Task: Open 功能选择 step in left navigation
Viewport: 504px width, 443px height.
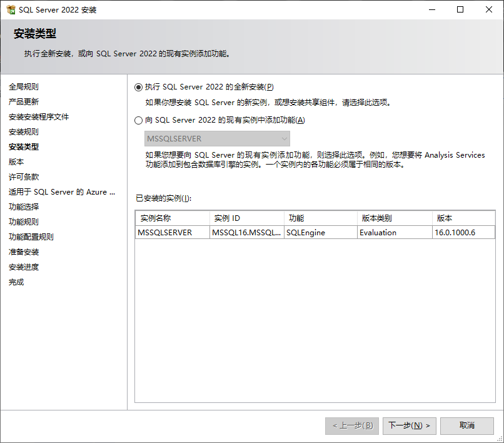Action: click(23, 207)
